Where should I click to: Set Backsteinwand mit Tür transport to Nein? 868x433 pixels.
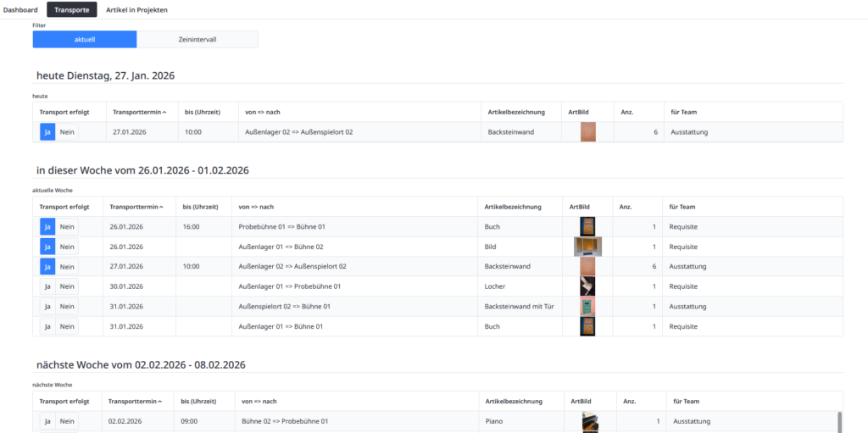click(67, 307)
